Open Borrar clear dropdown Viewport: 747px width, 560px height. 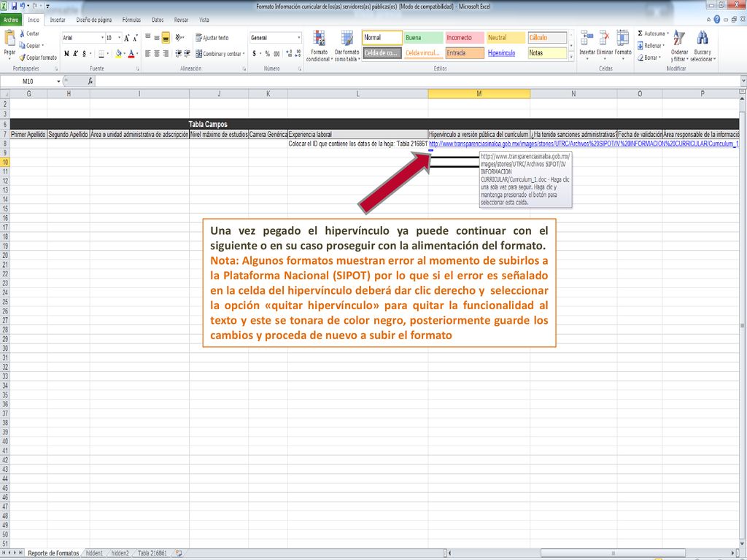click(x=649, y=58)
